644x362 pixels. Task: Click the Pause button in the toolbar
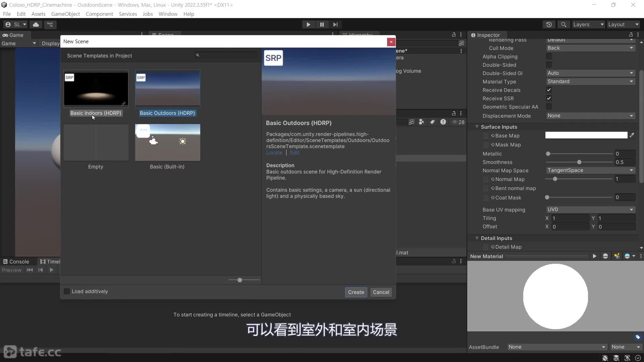coord(322,24)
